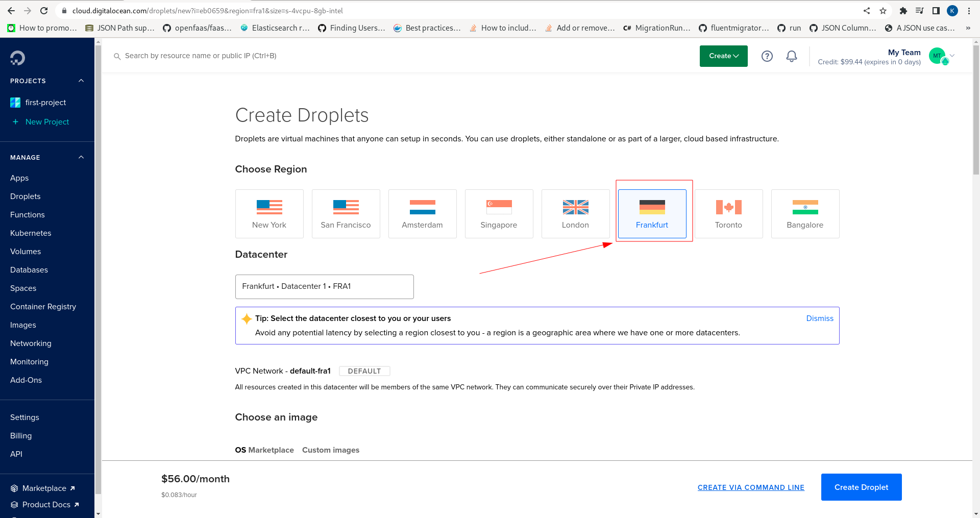Open the help question mark icon
The height and width of the screenshot is (518, 980).
tap(767, 56)
